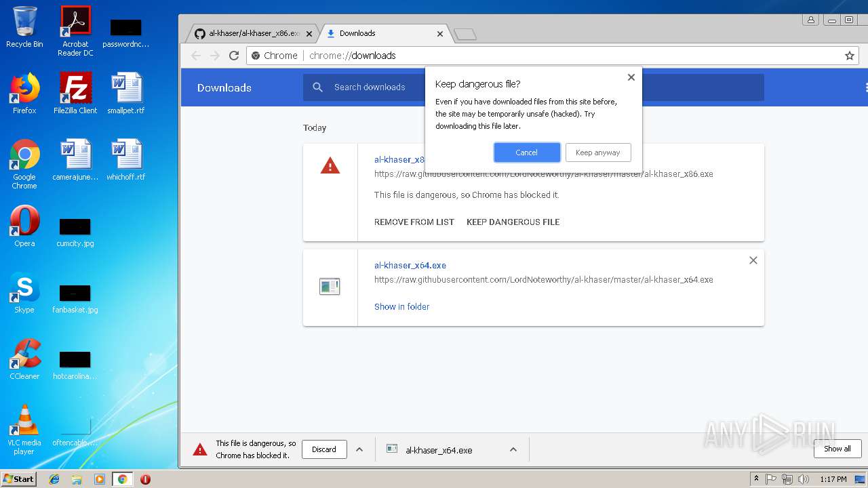Launch VLC media player shortcut
This screenshot has width=868, height=488.
[x=24, y=430]
